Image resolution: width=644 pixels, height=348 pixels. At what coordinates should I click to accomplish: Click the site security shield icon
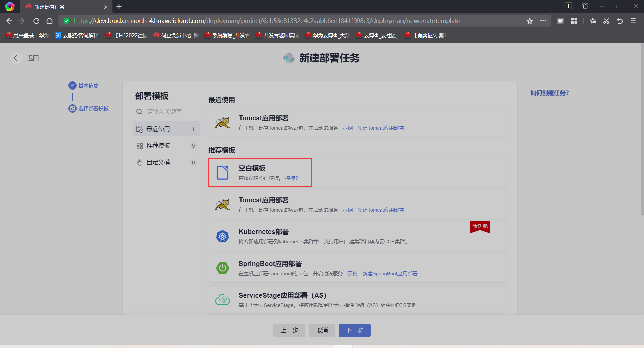pos(66,21)
